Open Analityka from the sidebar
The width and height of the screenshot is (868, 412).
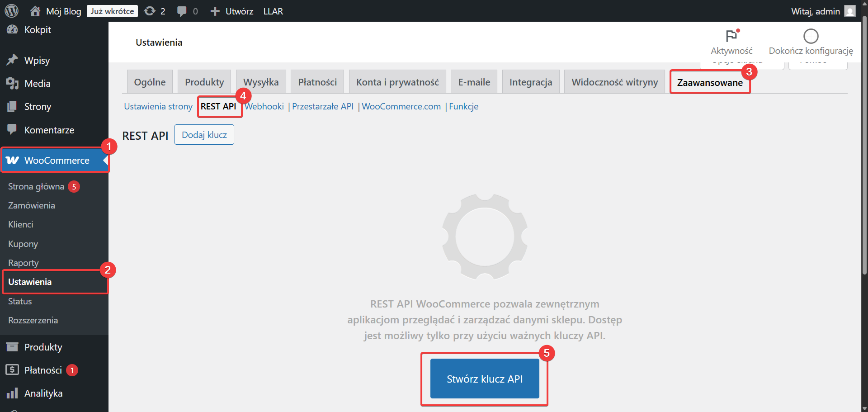(43, 393)
